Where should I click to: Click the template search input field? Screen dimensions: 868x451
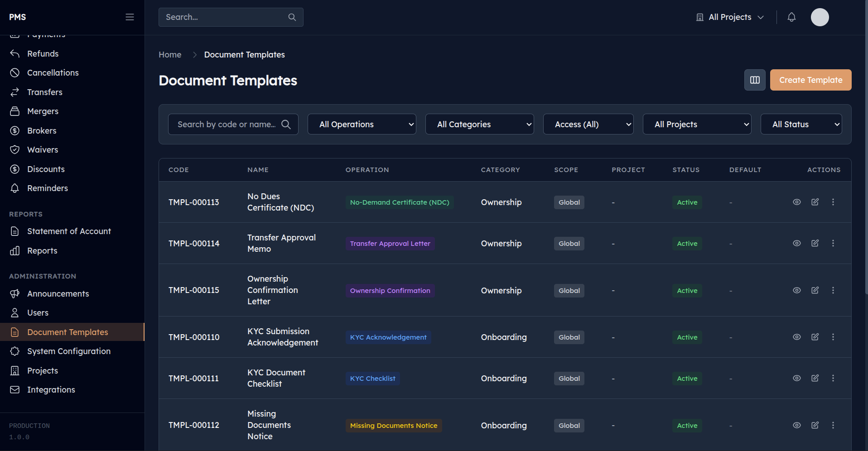pos(227,124)
